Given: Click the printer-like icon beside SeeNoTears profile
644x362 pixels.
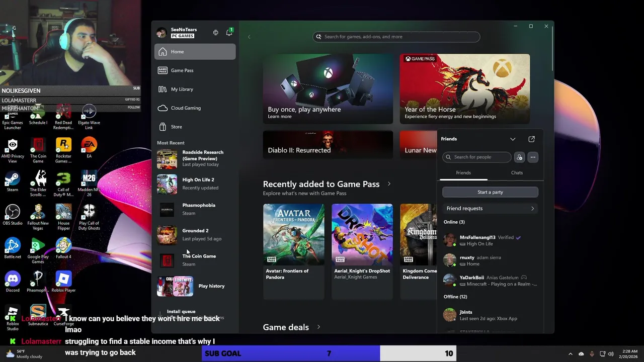Looking at the screenshot, I should tap(215, 33).
